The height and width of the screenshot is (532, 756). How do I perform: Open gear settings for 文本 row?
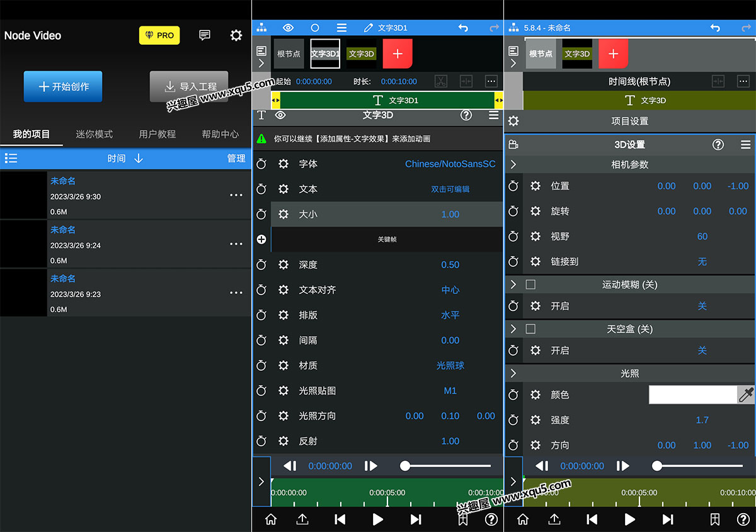point(283,189)
